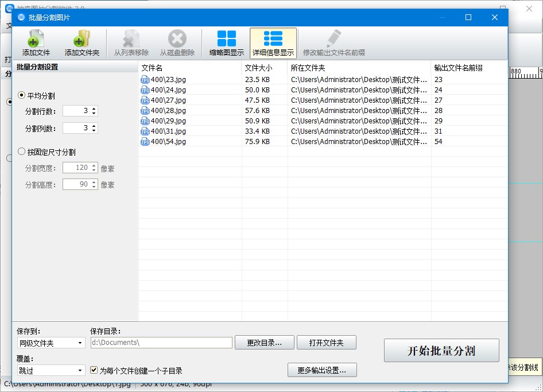
Task: Select the 按固定尺寸分割 radio button
Action: click(22, 152)
